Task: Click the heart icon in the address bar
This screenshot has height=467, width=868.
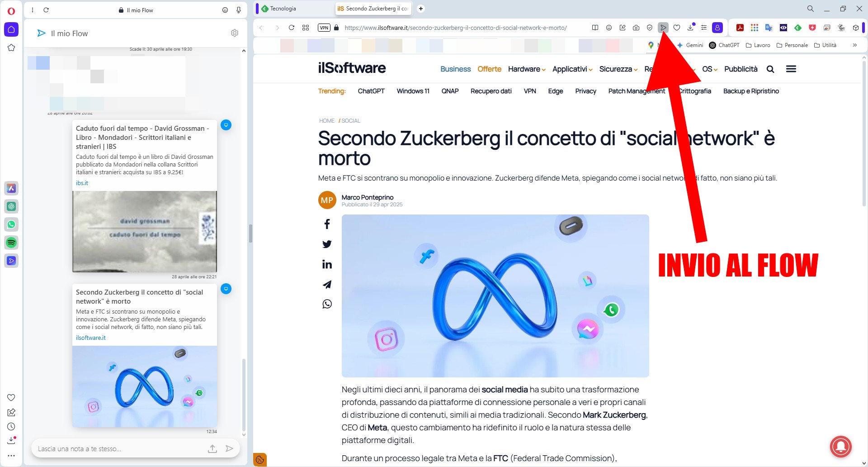Action: click(677, 28)
